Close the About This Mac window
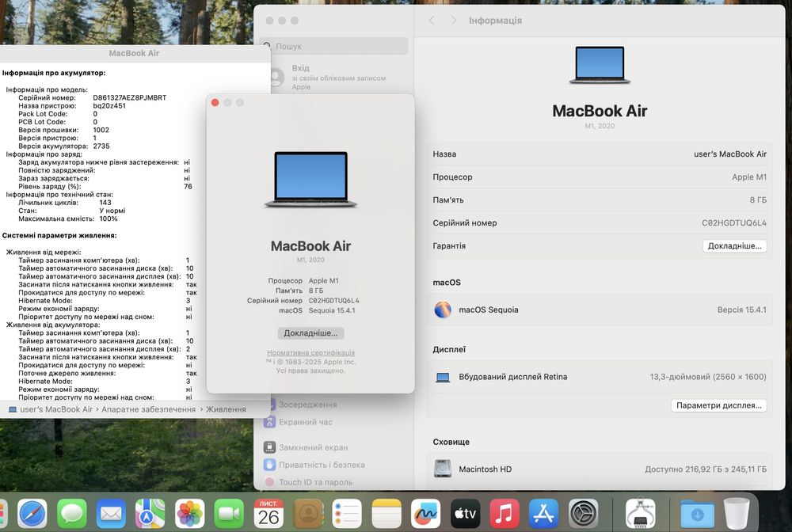This screenshot has height=532, width=792. 215,102
